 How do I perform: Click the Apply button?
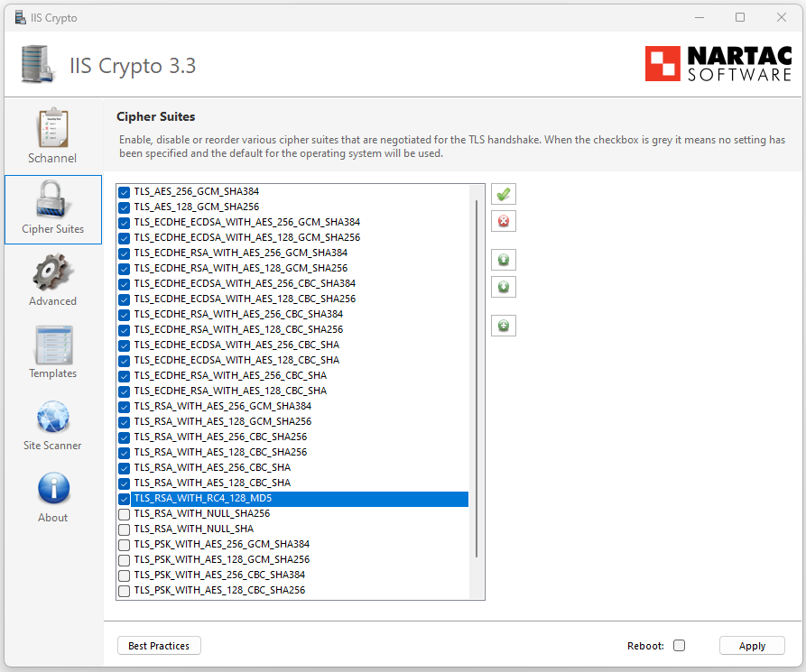pyautogui.click(x=752, y=646)
